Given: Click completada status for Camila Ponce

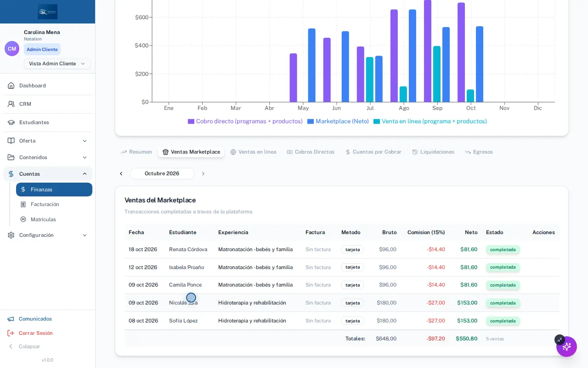Looking at the screenshot, I should (x=503, y=285).
